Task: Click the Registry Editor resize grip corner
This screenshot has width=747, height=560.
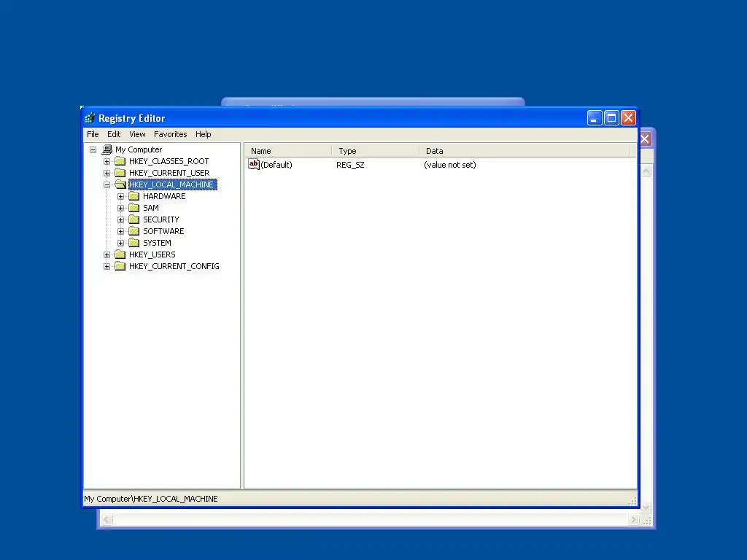Action: pos(633,501)
